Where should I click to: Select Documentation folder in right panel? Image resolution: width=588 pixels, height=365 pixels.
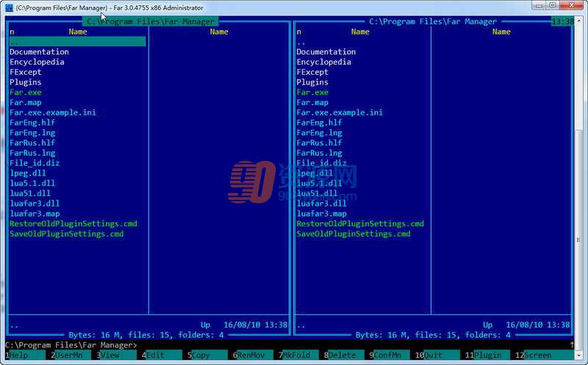[x=326, y=51]
